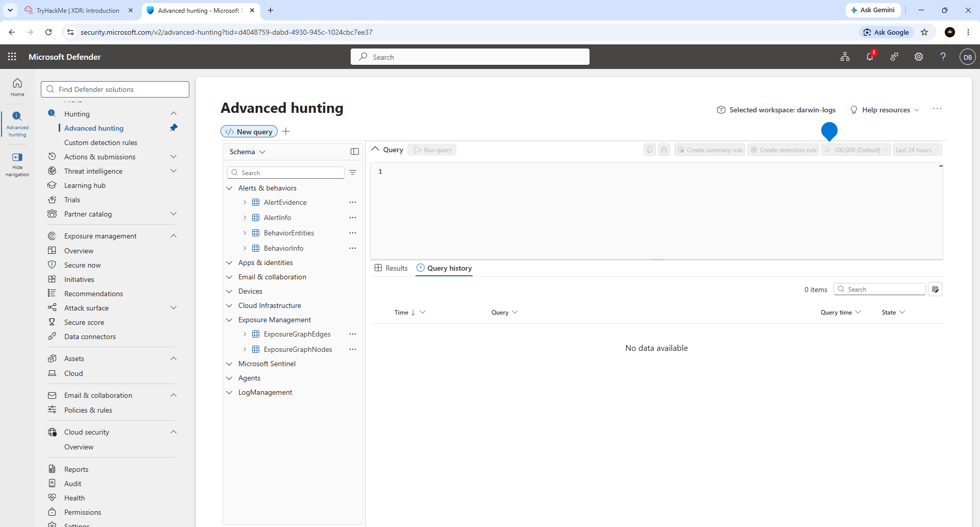Bookmark this page with the star
The height and width of the screenshot is (527, 980).
[x=924, y=32]
